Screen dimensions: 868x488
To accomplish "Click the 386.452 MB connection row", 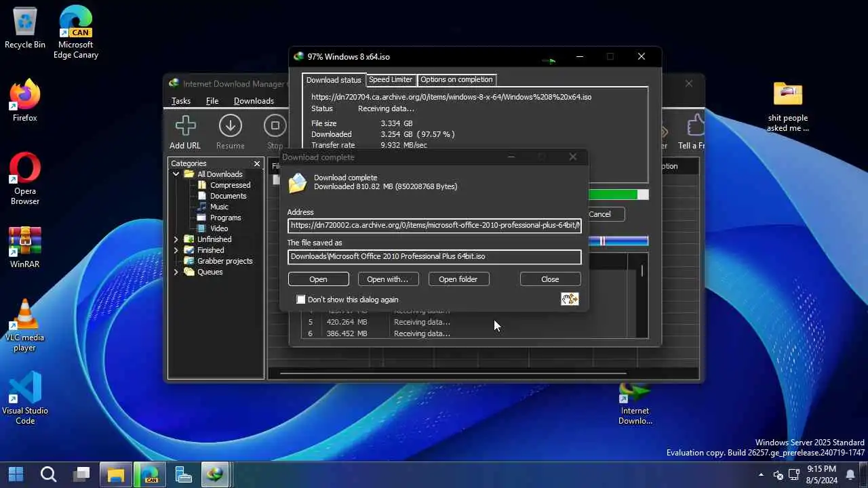I will point(465,333).
